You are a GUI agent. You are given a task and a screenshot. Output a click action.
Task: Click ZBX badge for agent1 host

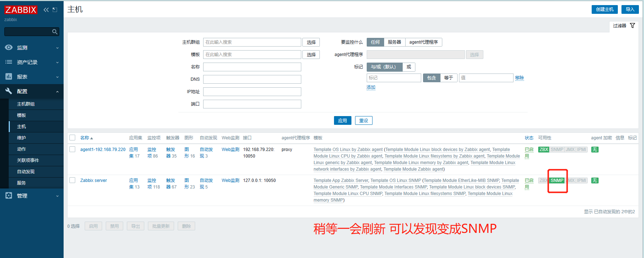tap(544, 150)
